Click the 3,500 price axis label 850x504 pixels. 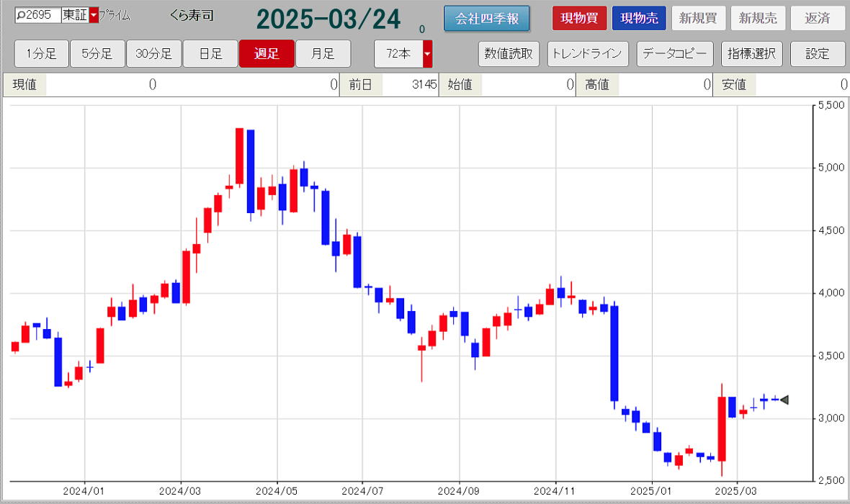pos(831,356)
